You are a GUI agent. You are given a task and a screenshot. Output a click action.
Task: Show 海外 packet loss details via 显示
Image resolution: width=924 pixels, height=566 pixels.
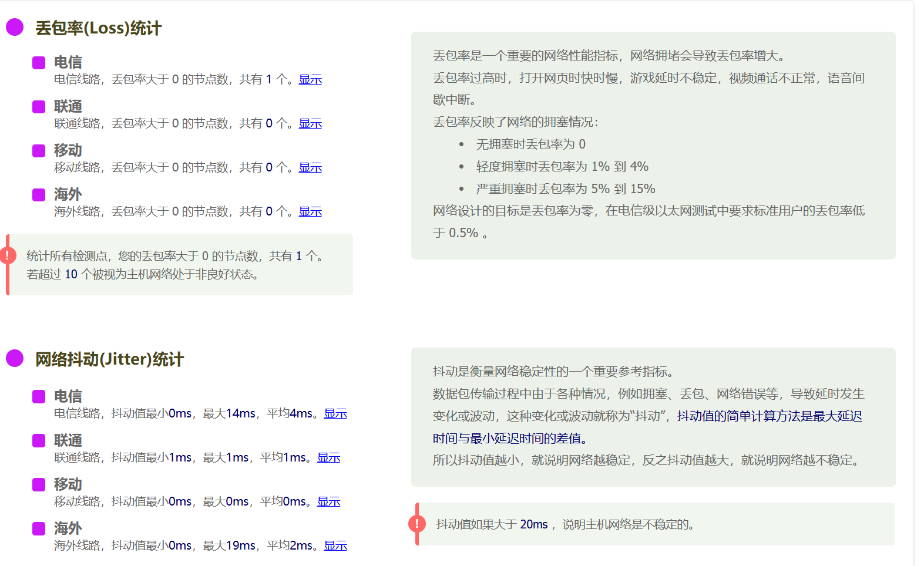click(310, 211)
